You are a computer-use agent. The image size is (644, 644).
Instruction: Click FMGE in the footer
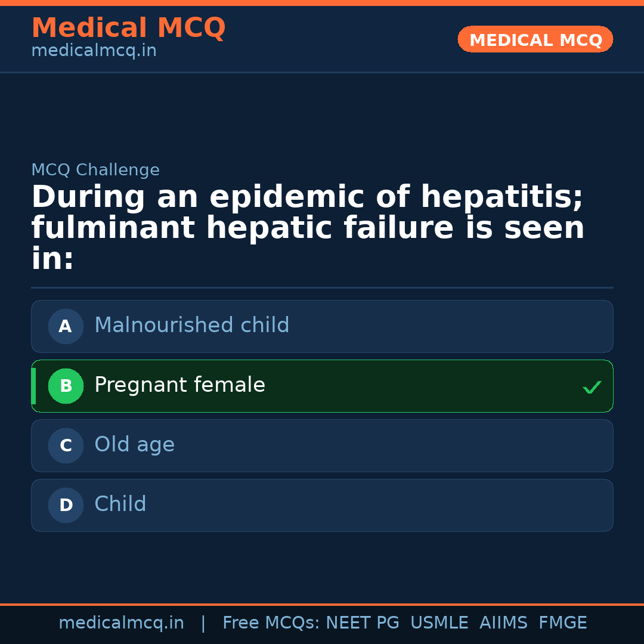(x=562, y=623)
